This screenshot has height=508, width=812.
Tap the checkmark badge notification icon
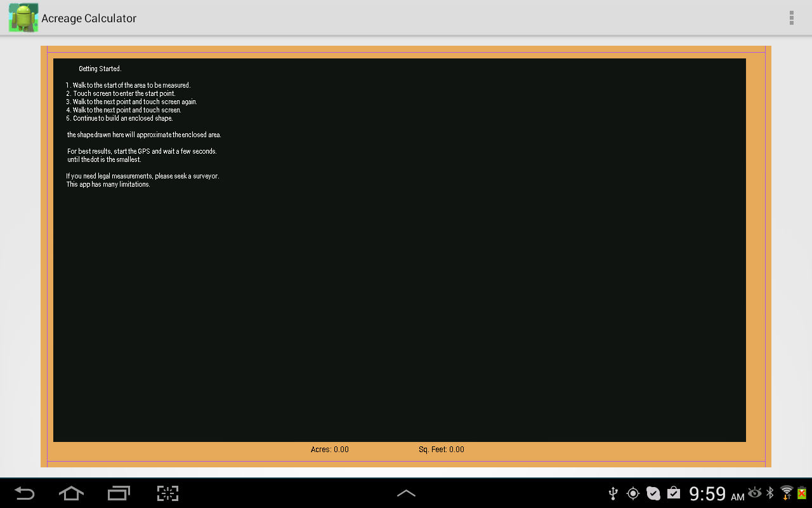point(653,493)
